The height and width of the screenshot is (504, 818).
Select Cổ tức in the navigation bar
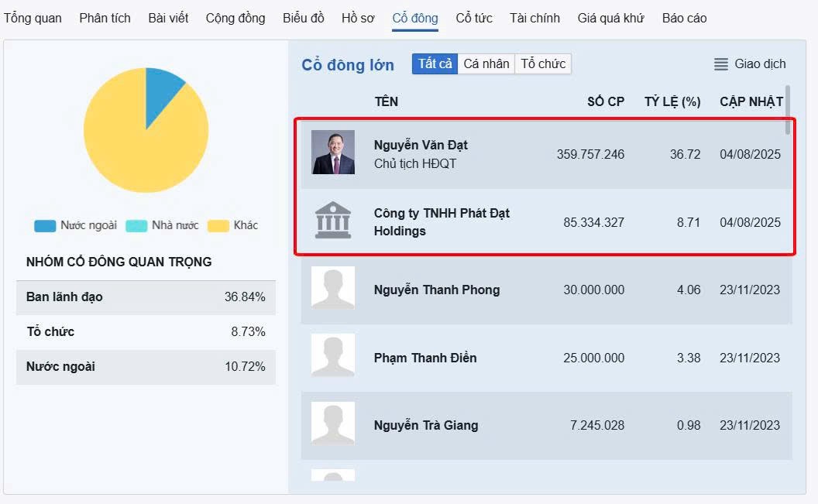click(473, 17)
